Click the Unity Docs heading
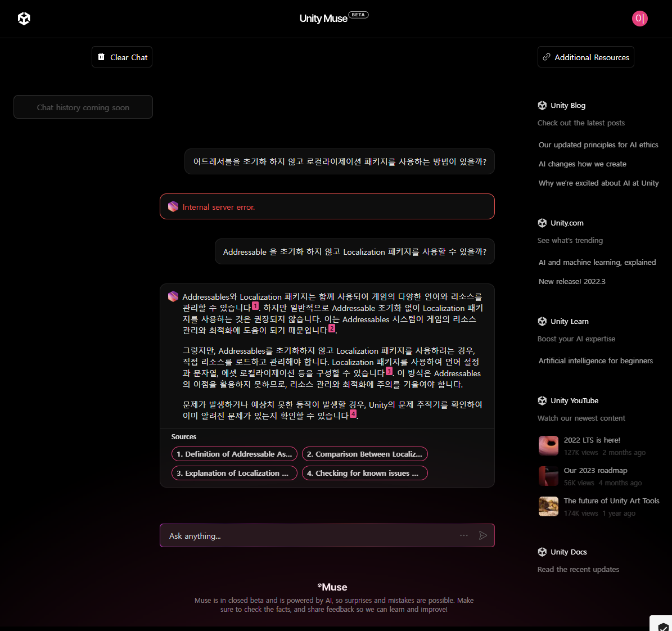Image resolution: width=672 pixels, height=631 pixels. point(569,552)
